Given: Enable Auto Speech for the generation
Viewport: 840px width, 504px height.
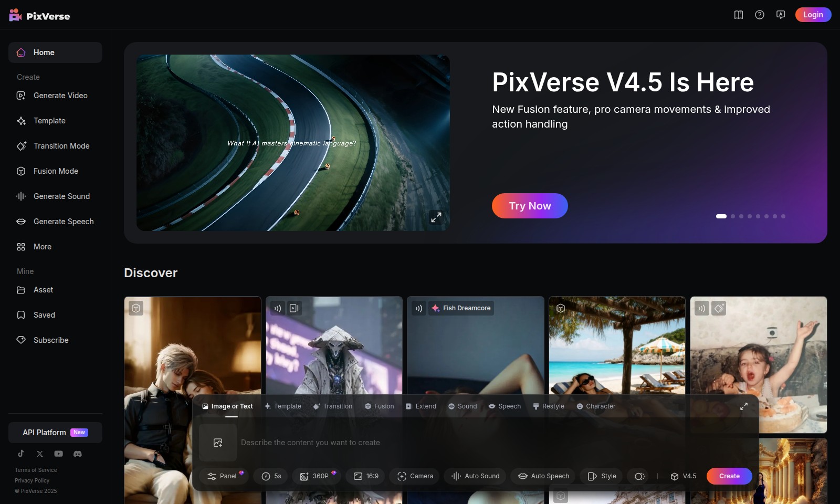Looking at the screenshot, I should 542,476.
